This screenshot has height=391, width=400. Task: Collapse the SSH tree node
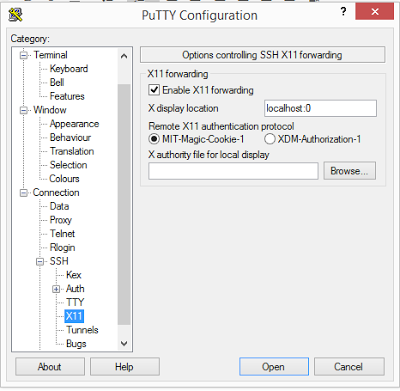click(x=40, y=262)
